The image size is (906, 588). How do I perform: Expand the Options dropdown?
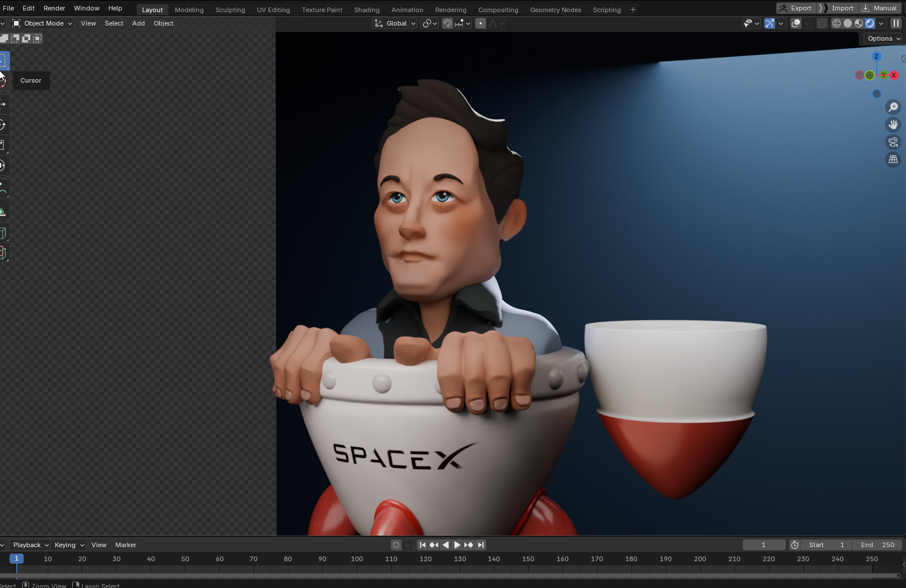click(x=883, y=38)
